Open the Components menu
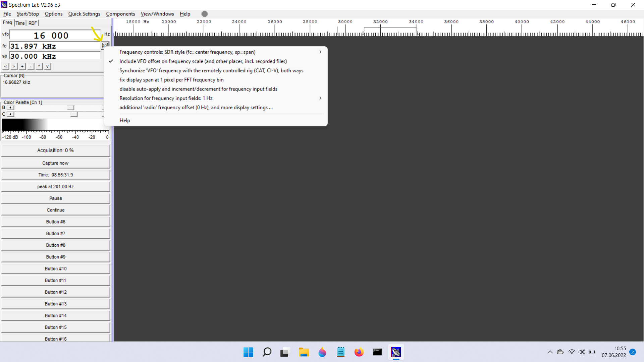644x362 pixels. [x=120, y=14]
